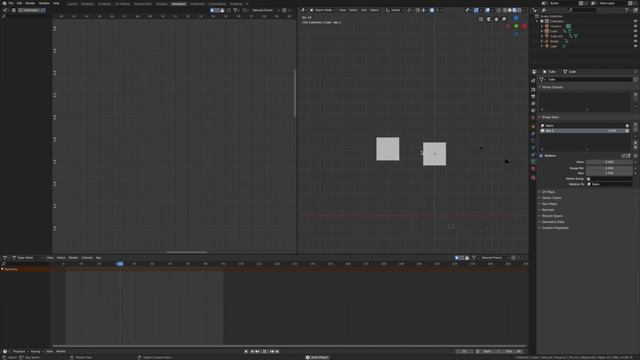Open the Texture properties tab

point(533,178)
